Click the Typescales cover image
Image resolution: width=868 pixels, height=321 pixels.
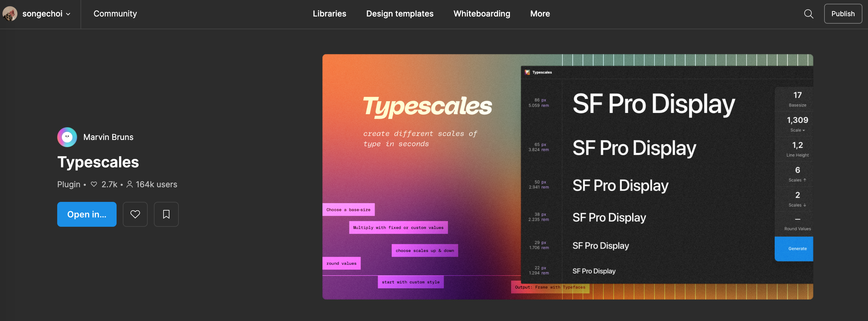pyautogui.click(x=567, y=177)
